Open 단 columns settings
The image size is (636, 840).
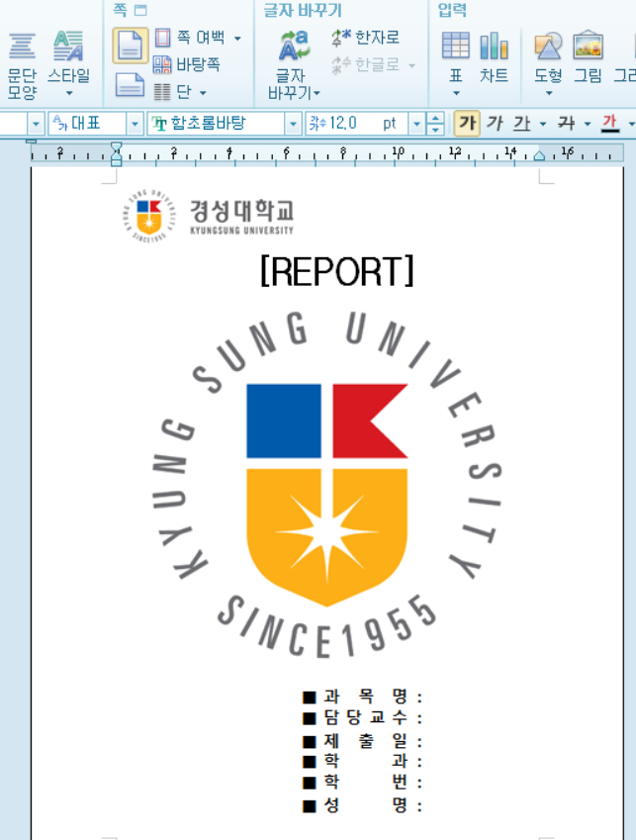click(172, 92)
